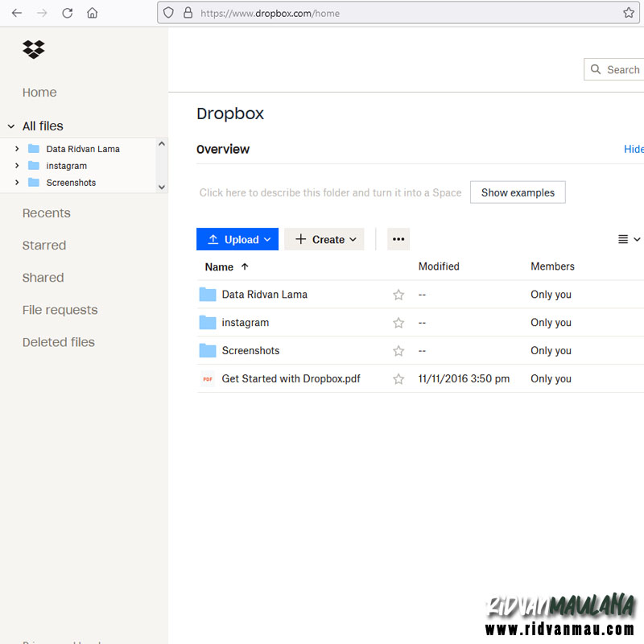Image resolution: width=644 pixels, height=644 pixels.
Task: Click the instagram folder icon in sidebar tree
Action: tap(34, 166)
